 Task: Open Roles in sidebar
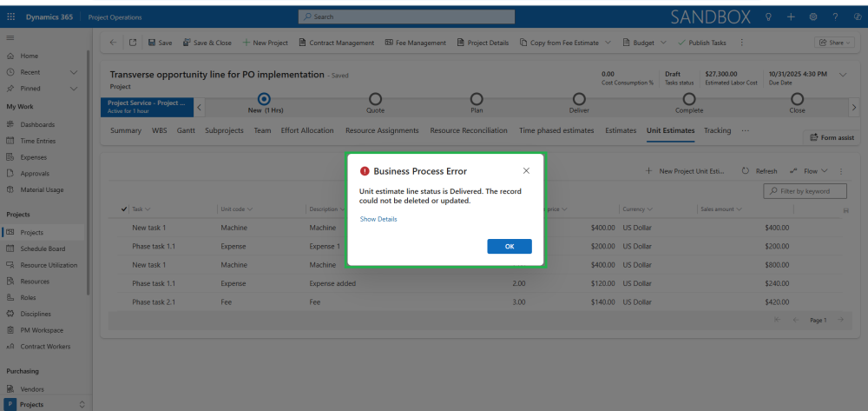(x=28, y=297)
